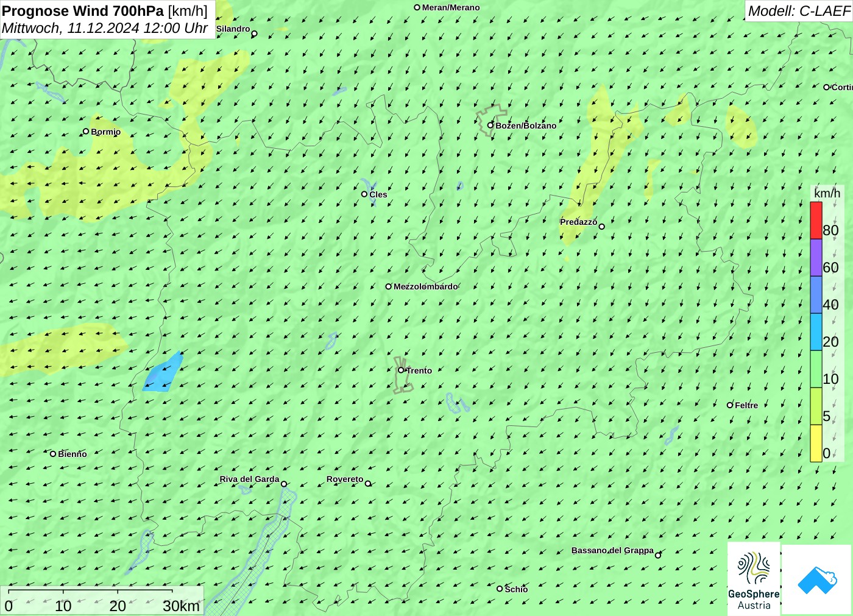Image resolution: width=853 pixels, height=616 pixels.
Task: Click the red 80 km/h legend color
Action: [816, 221]
